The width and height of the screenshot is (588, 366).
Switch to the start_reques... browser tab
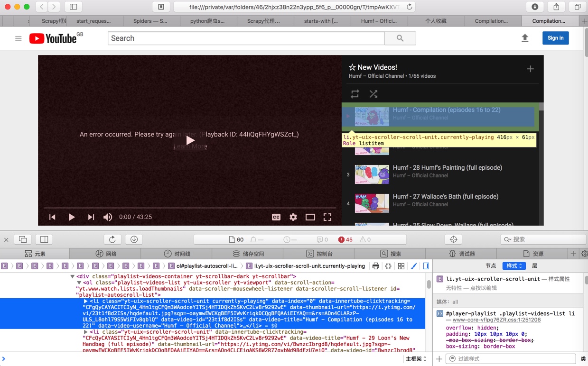click(x=93, y=21)
